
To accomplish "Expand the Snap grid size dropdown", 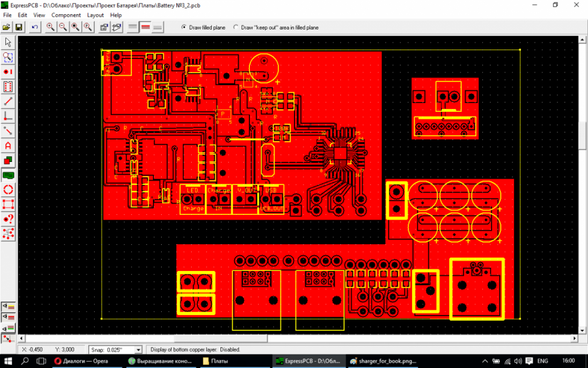I will click(138, 350).
